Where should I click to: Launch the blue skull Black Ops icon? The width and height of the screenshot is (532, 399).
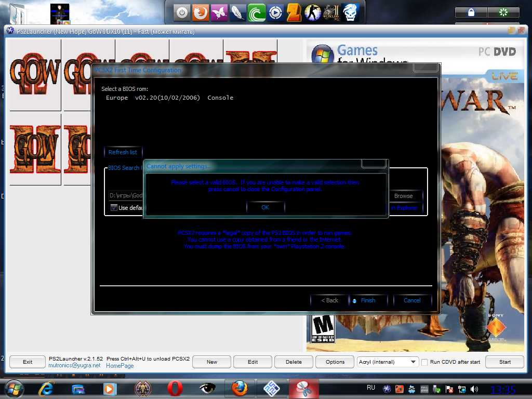click(350, 13)
